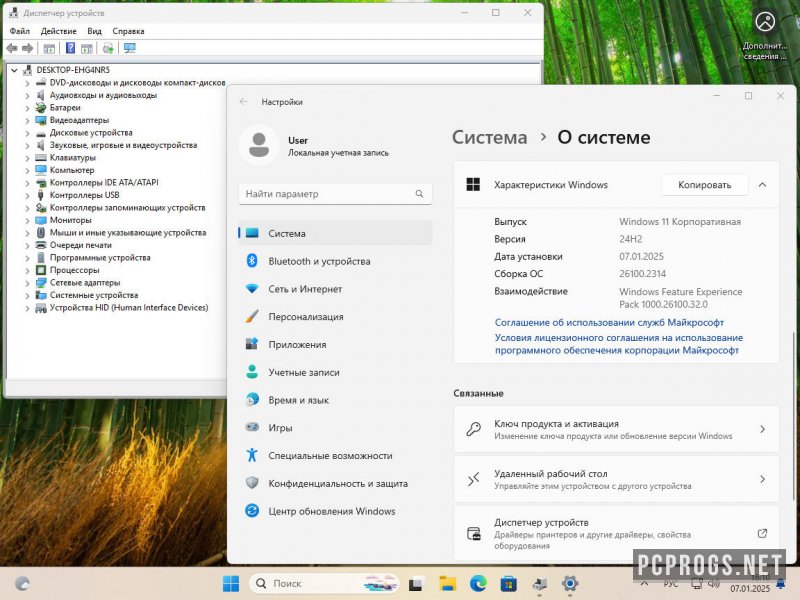
Task: Select the Системные устройства icon
Action: pos(41,295)
